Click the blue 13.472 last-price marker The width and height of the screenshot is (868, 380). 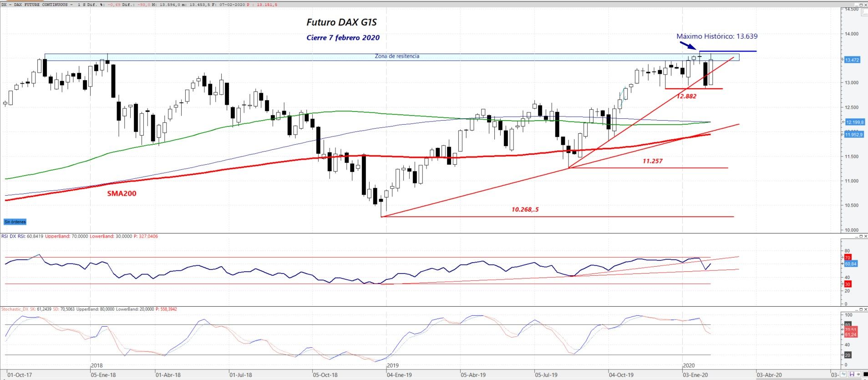pyautogui.click(x=852, y=60)
